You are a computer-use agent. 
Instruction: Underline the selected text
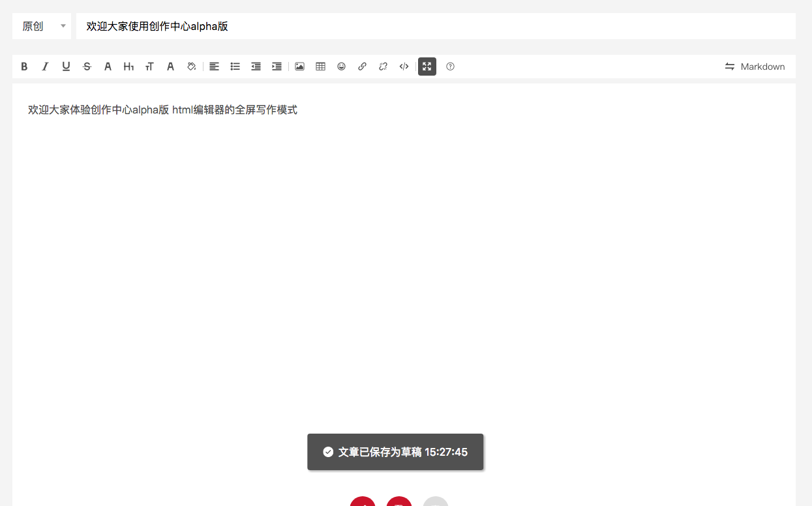66,67
